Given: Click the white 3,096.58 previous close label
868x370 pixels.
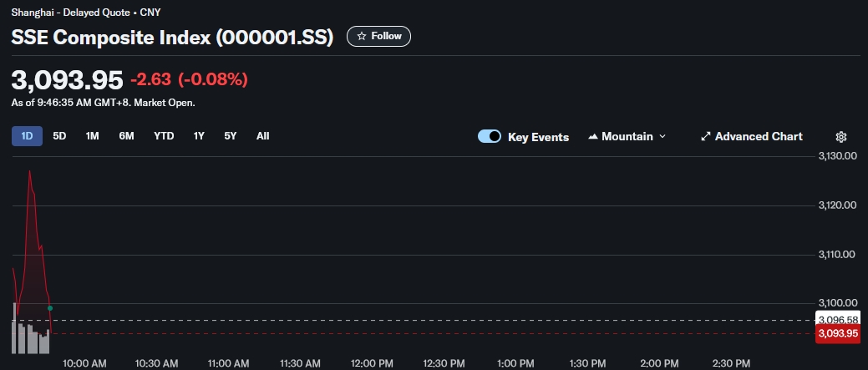Looking at the screenshot, I should (x=838, y=318).
